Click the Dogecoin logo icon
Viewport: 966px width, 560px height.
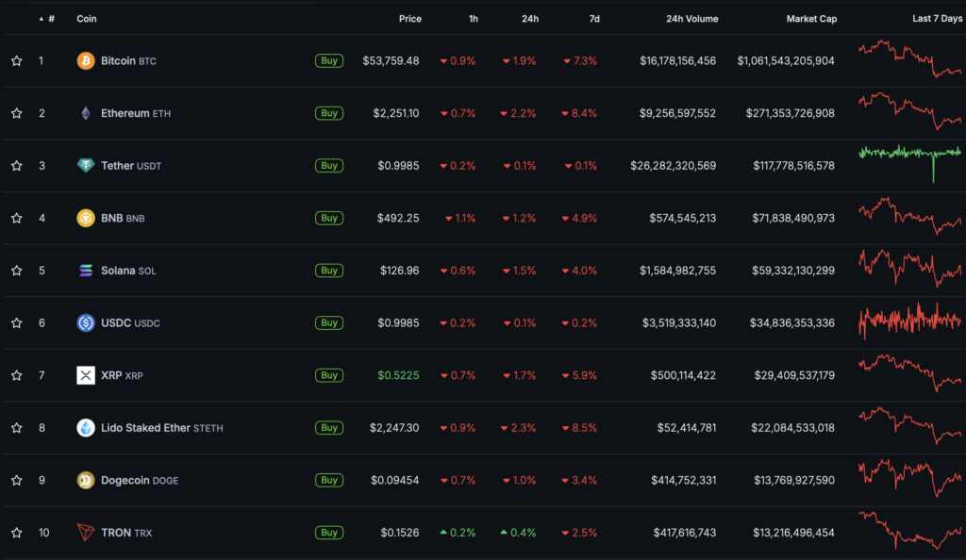click(86, 480)
